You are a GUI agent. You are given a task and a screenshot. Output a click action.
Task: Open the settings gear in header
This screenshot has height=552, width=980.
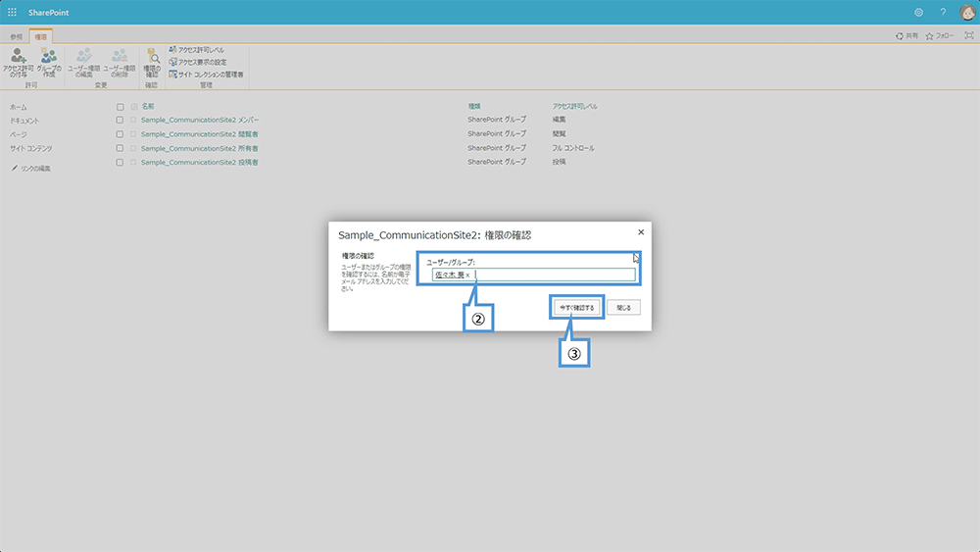click(x=918, y=12)
